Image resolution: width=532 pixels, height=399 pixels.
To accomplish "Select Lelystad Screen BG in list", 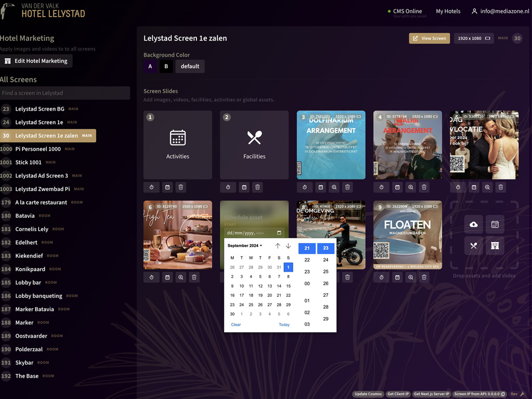I will (39, 109).
